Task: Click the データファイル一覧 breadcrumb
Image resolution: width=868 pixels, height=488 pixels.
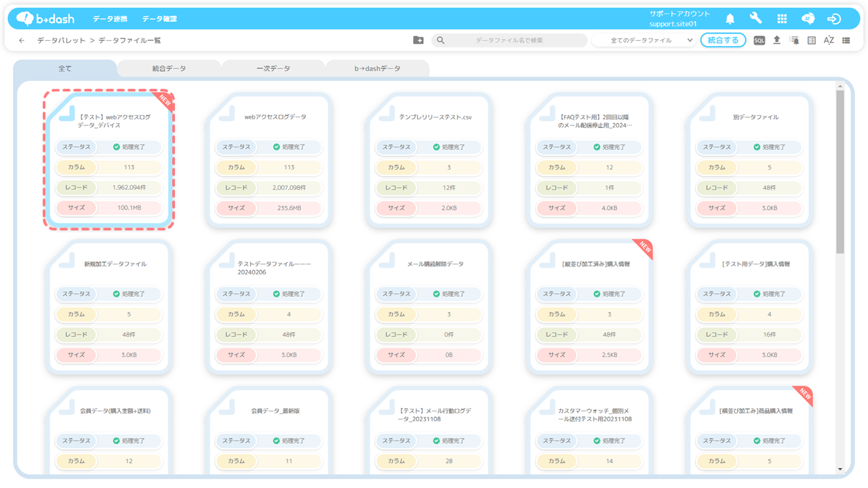Action: click(130, 41)
